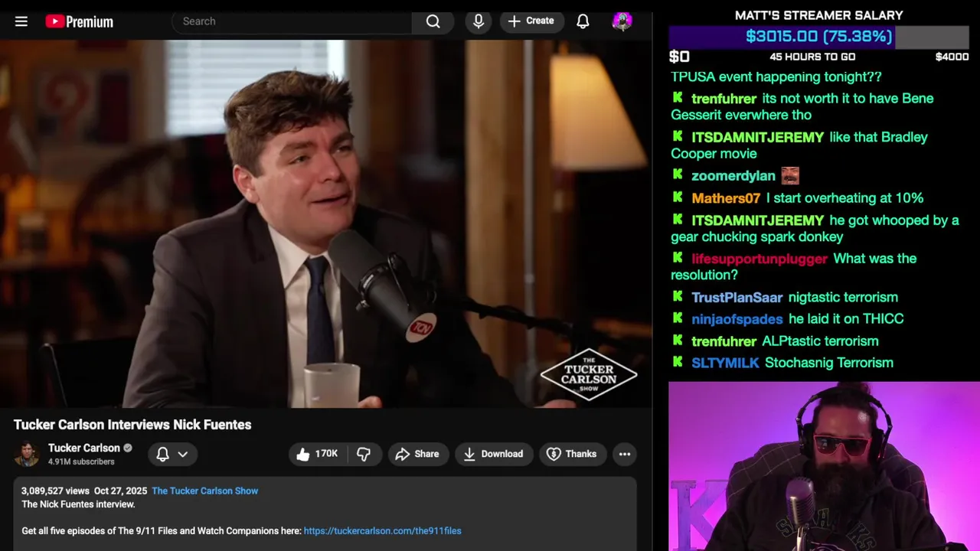Open Tucker Carlson channel avatar
This screenshot has height=551, width=980.
coord(27,454)
